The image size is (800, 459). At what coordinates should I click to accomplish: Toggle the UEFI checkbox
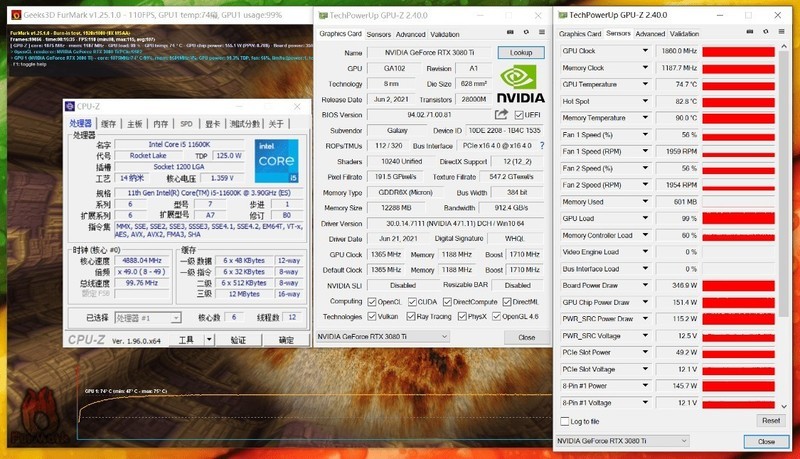point(519,115)
